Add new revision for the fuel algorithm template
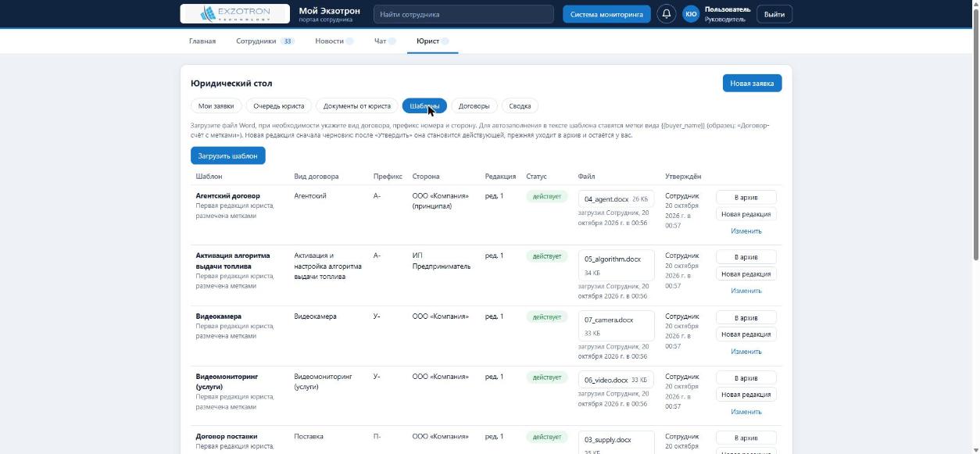The image size is (980, 454). coord(746,274)
